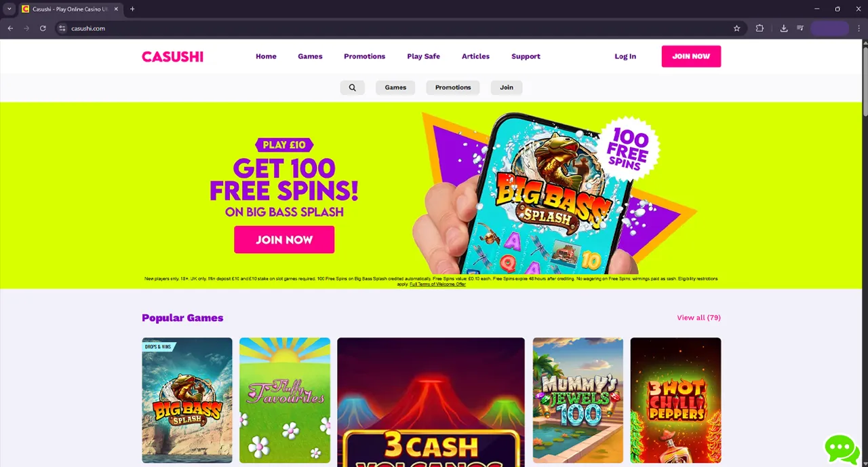The width and height of the screenshot is (868, 467).
Task: Open Full Terms of Welcome Offer
Action: click(x=437, y=284)
